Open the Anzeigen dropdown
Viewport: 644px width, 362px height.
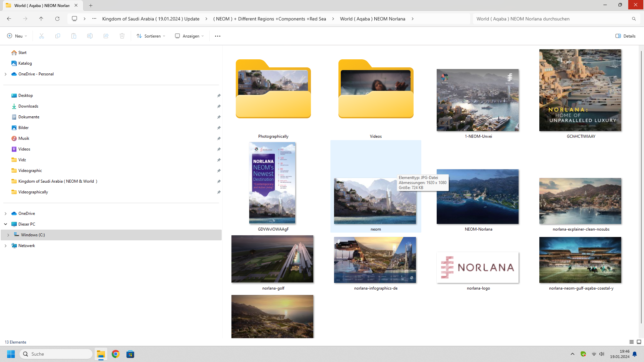(x=190, y=36)
